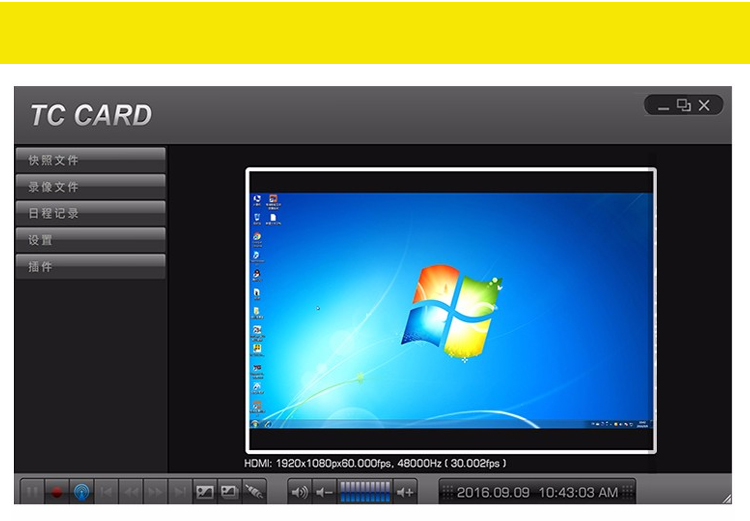
Task: Restore the TC CARD window size
Action: [684, 105]
